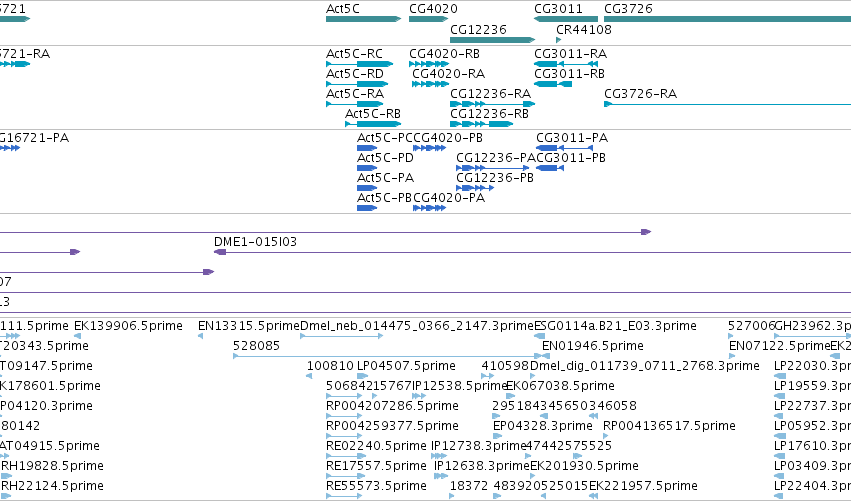
Task: Click transcript CG3011-RA
Action: pos(570,54)
